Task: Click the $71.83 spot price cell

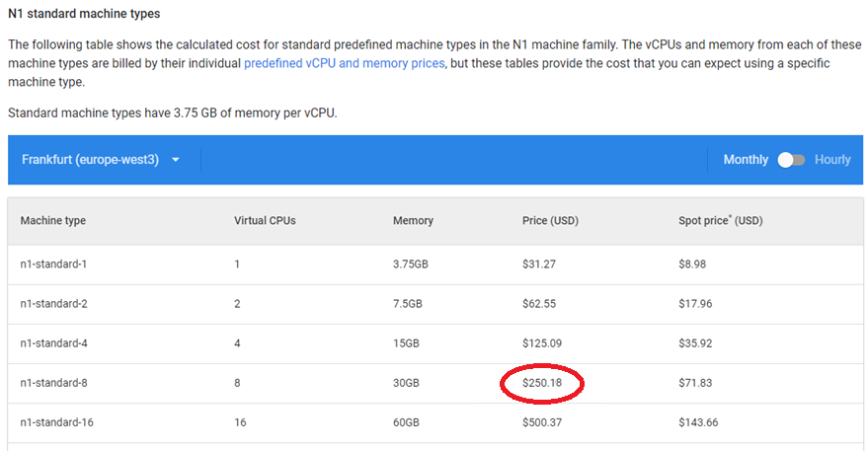Action: pos(695,383)
